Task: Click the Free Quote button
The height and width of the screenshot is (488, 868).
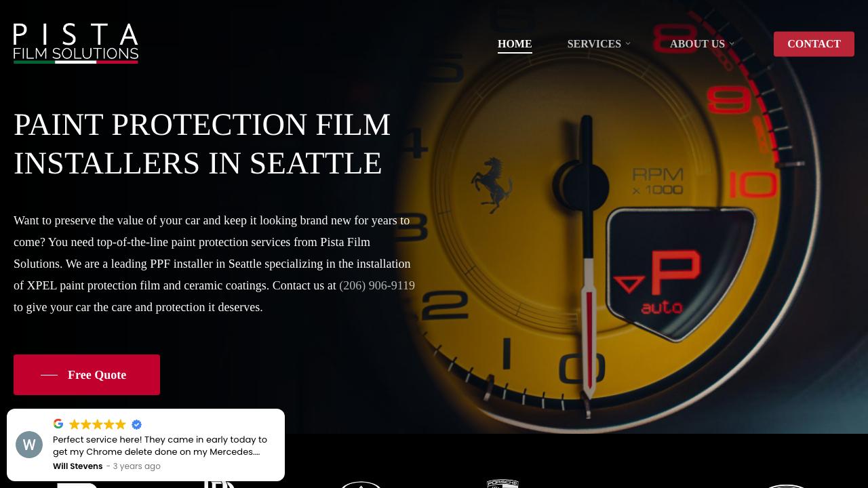Action: click(x=87, y=375)
